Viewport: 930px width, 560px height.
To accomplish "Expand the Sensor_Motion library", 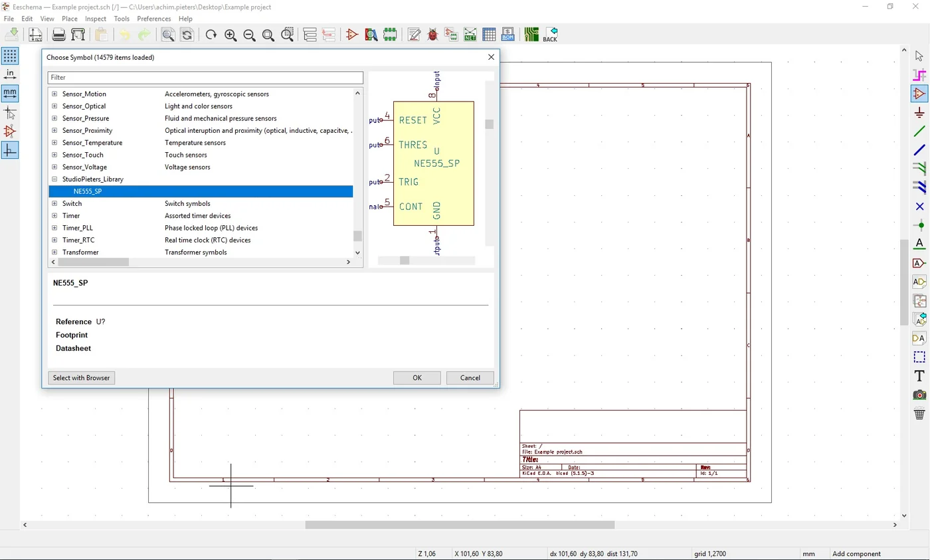I will pos(54,94).
